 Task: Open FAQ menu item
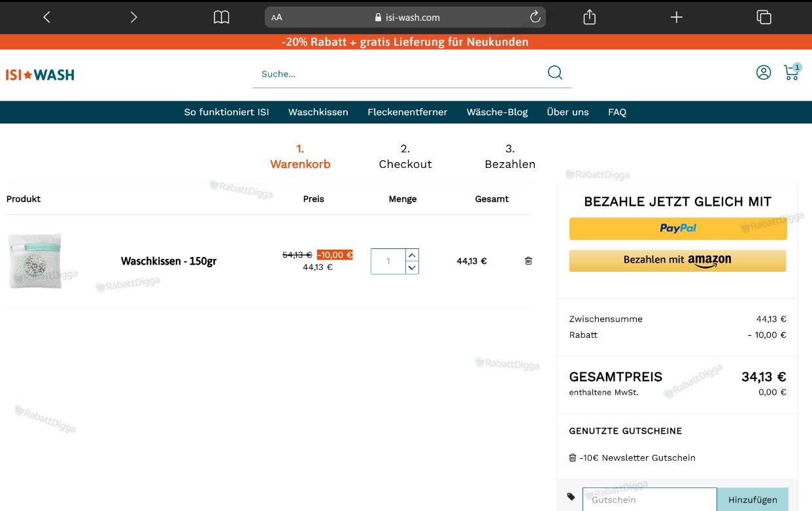[x=617, y=112]
